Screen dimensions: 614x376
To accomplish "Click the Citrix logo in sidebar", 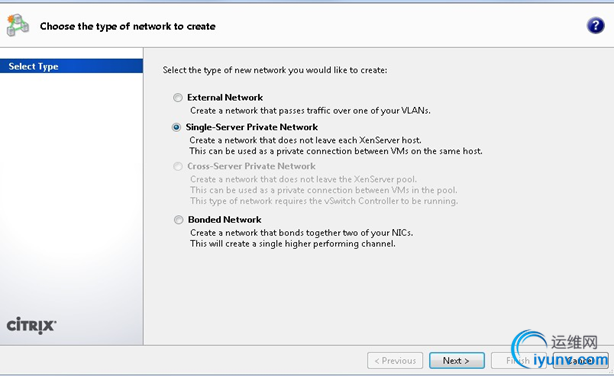I will (x=31, y=325).
